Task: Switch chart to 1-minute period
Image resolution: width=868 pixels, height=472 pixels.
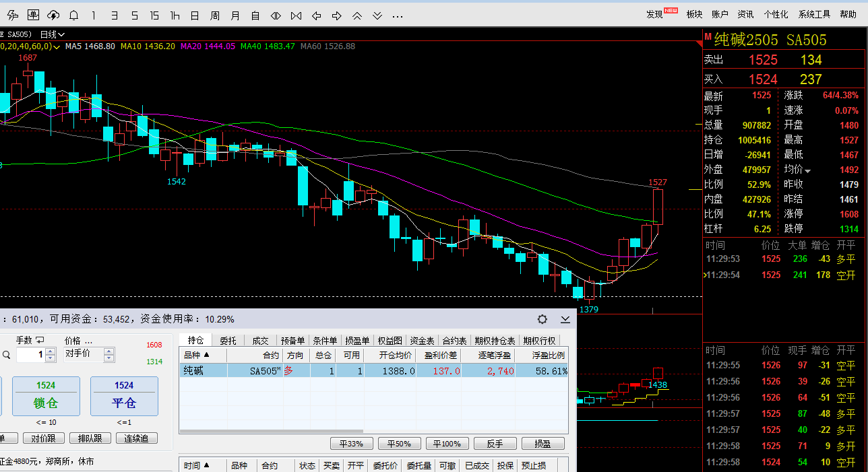Action: (94, 15)
